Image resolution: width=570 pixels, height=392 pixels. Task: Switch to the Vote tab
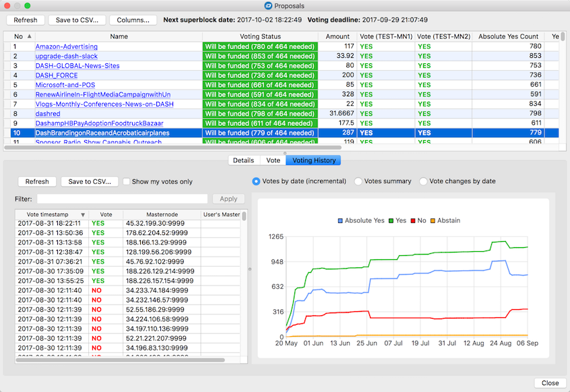pos(273,160)
